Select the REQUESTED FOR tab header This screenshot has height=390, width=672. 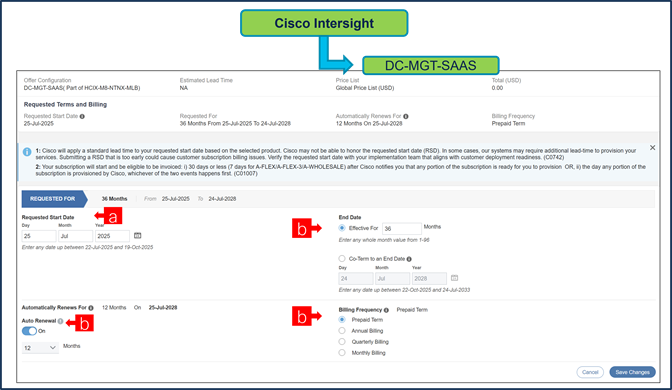(54, 199)
